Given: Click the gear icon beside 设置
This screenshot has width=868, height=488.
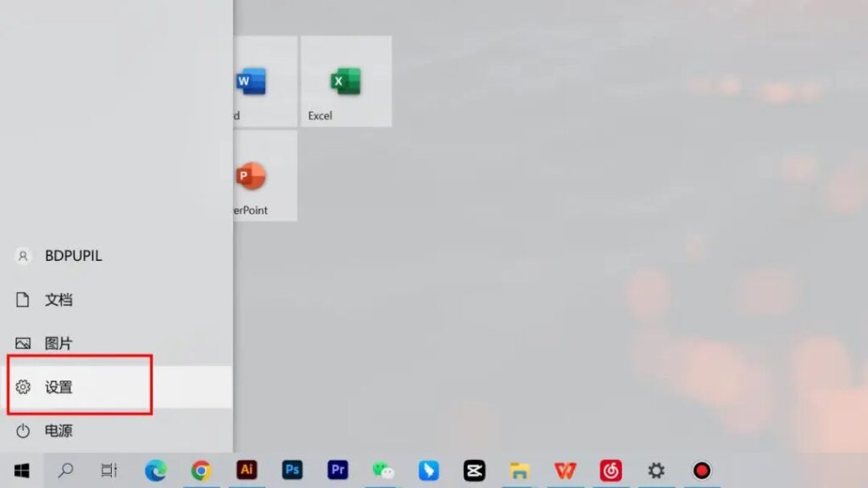Looking at the screenshot, I should (23, 386).
